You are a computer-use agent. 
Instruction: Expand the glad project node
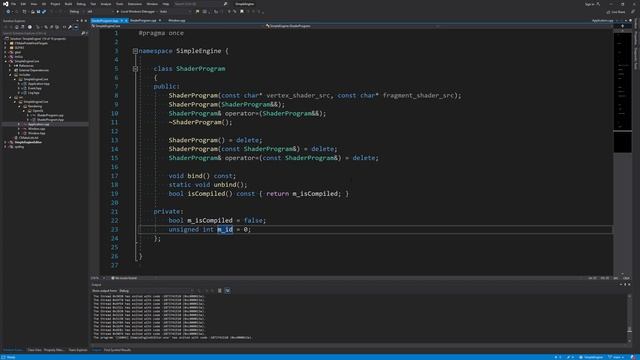pos(5,52)
